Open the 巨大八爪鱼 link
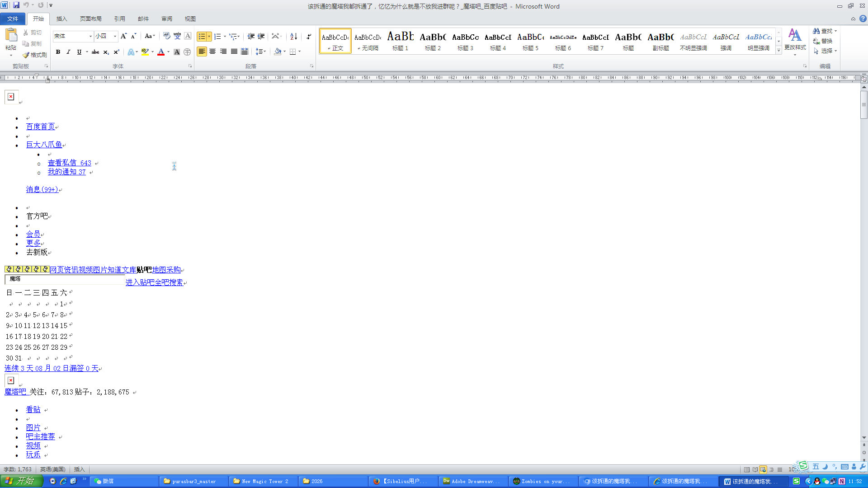 pyautogui.click(x=44, y=145)
